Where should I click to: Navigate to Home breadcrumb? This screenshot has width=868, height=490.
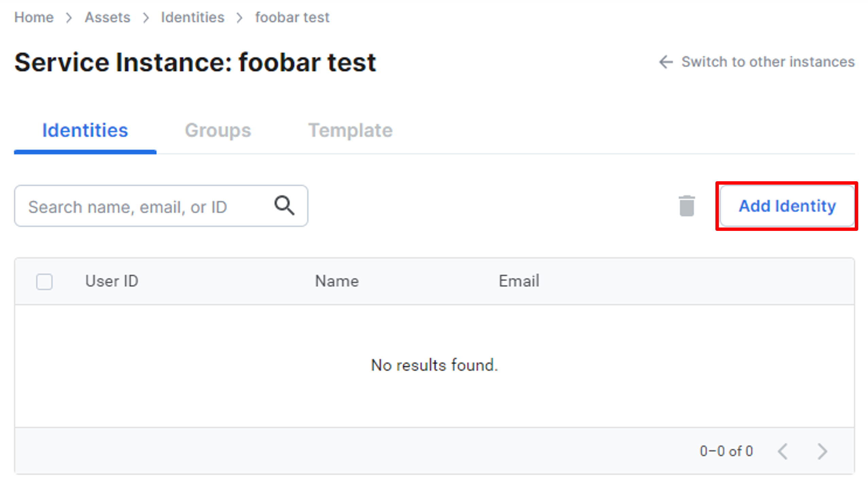(34, 17)
